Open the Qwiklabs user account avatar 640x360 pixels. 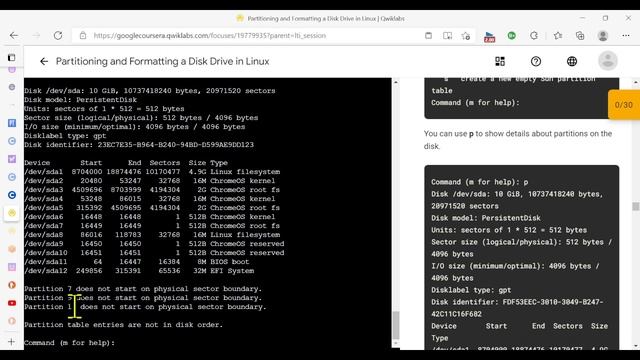click(608, 61)
